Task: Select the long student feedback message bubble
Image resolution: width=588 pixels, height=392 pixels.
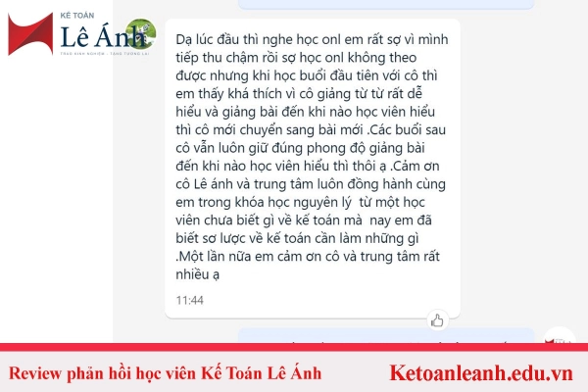Action: click(313, 169)
